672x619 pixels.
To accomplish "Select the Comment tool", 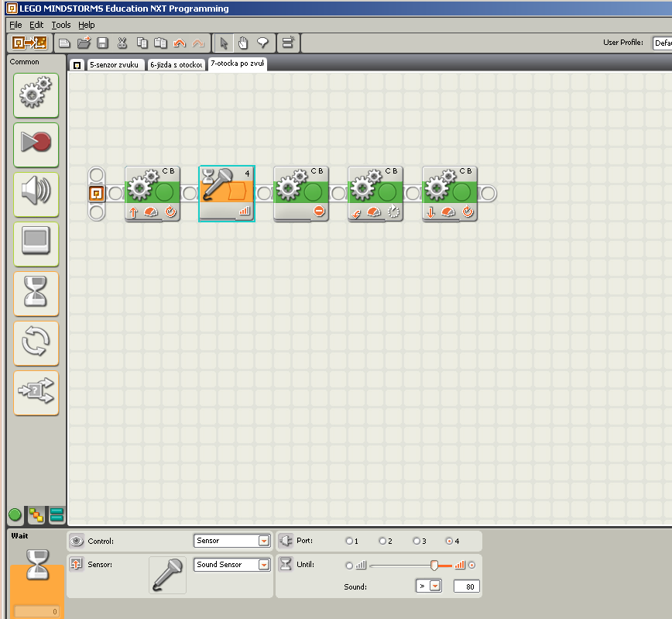I will [x=262, y=43].
